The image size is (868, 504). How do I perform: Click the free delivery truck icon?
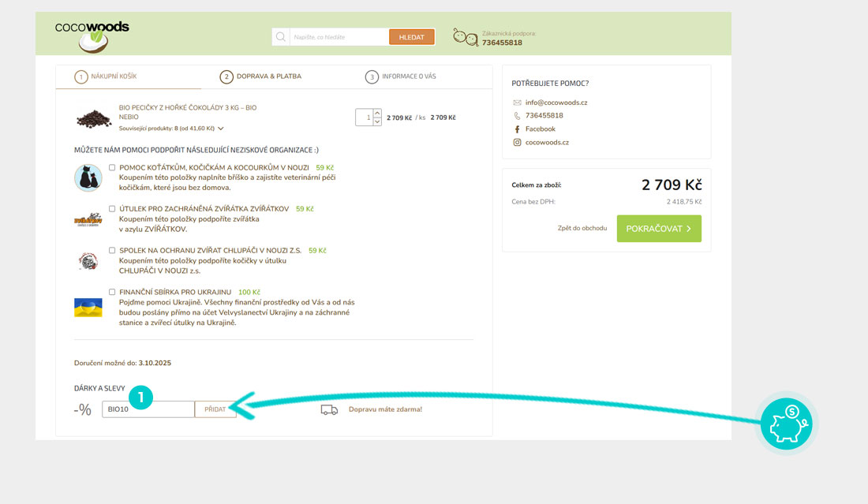[329, 409]
